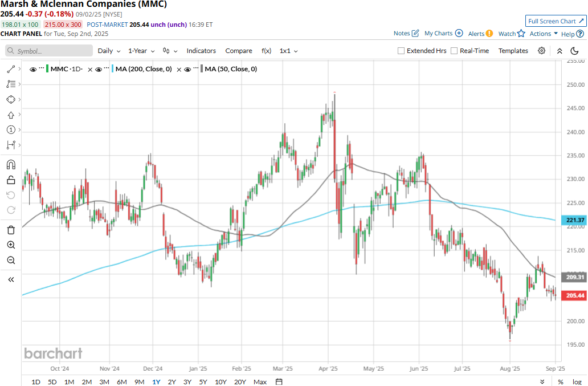This screenshot has width=588, height=386.
Task: Click the blue MA 200 color swatch
Action: click(x=112, y=69)
